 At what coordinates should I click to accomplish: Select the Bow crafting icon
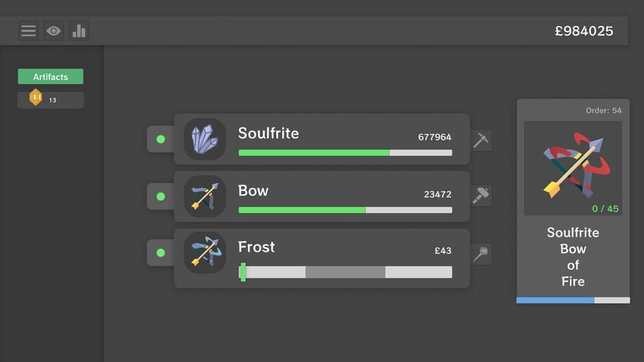[x=205, y=196]
